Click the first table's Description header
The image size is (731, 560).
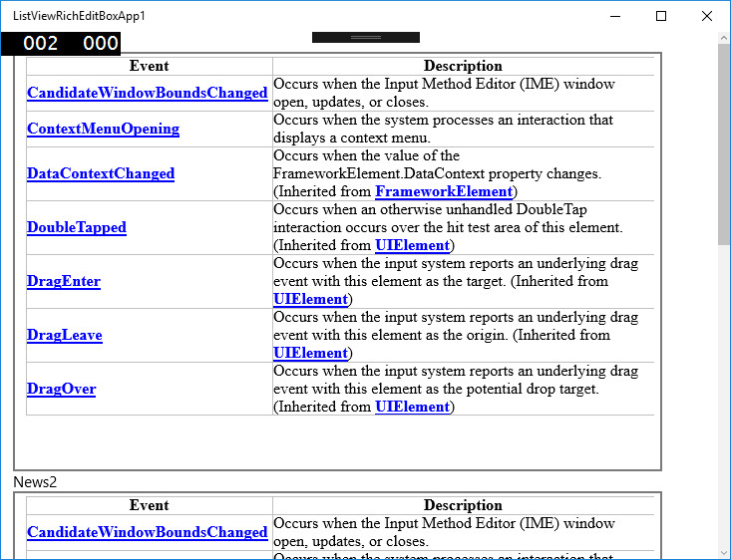(463, 66)
